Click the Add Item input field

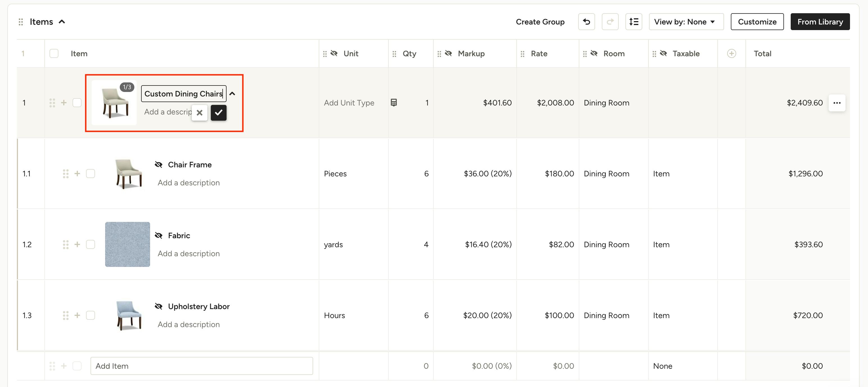coord(202,366)
